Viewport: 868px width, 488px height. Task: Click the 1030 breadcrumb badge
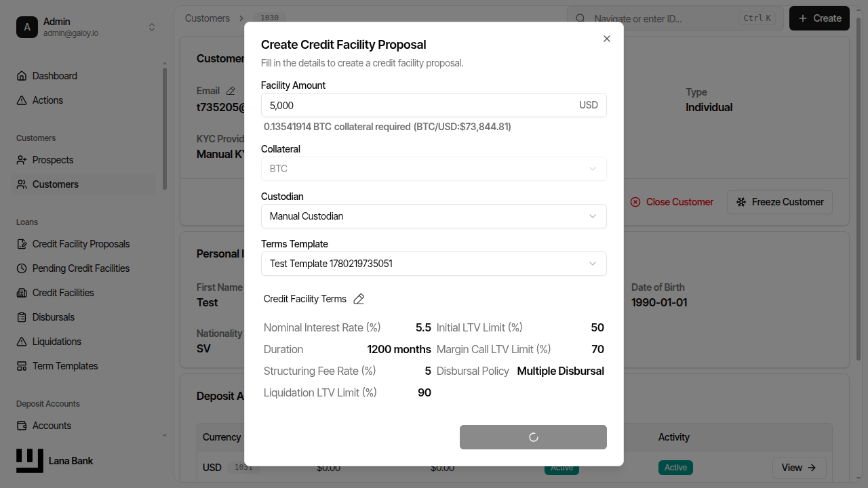[x=270, y=18]
